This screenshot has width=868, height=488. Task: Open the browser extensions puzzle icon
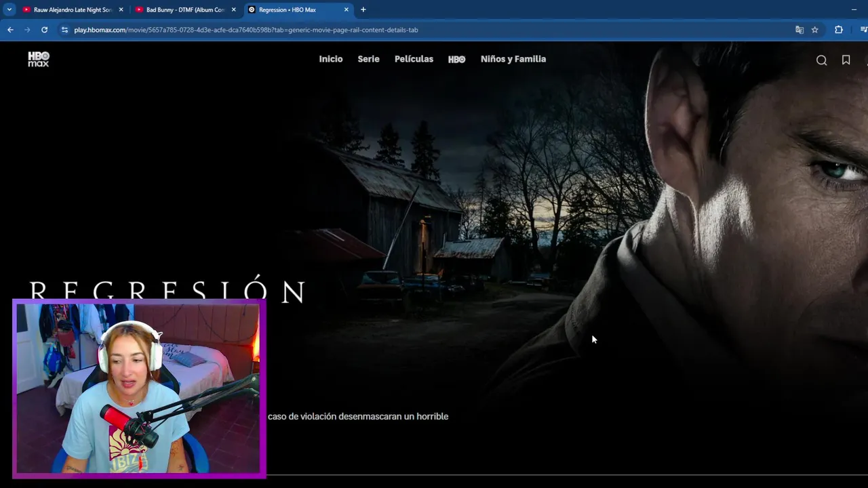(839, 30)
